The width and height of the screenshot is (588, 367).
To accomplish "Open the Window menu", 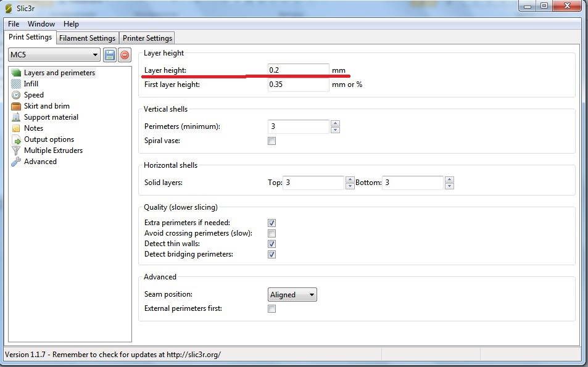I will click(x=41, y=24).
